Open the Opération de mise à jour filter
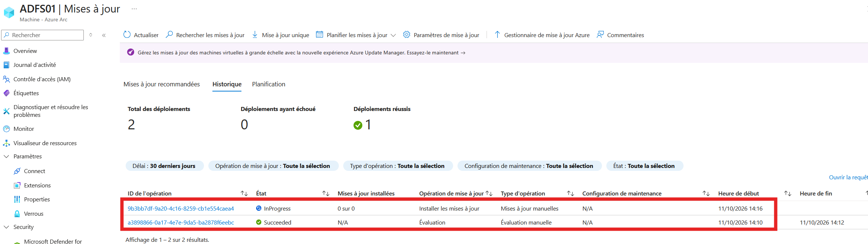868x244 pixels. tap(273, 166)
